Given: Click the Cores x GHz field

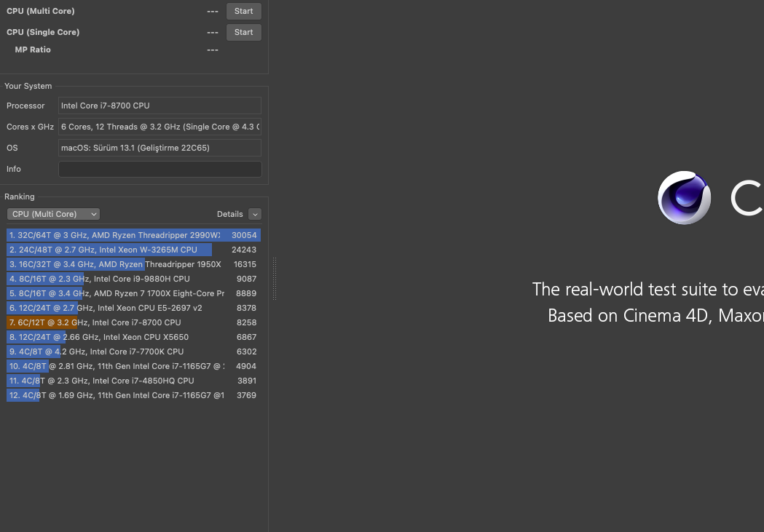Looking at the screenshot, I should [x=160, y=127].
